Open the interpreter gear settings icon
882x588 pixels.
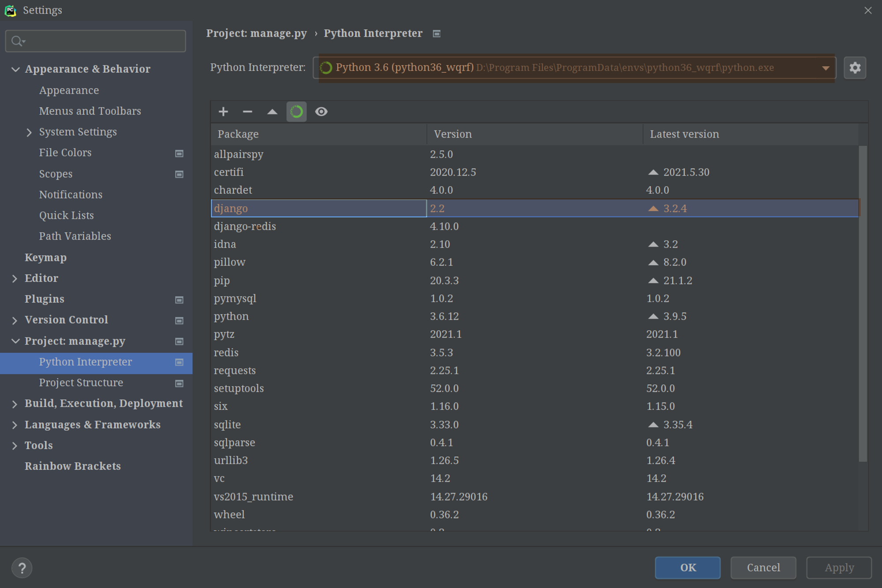pyautogui.click(x=855, y=67)
